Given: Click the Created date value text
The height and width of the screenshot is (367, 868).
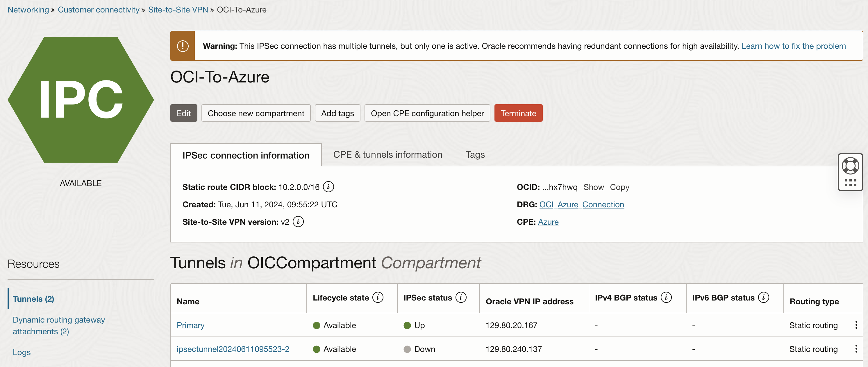Looking at the screenshot, I should click(277, 205).
